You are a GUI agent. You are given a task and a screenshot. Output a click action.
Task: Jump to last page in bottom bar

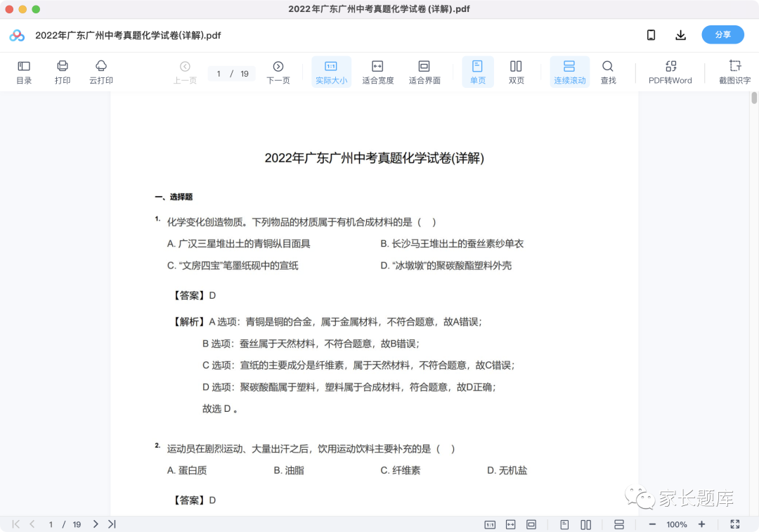112,524
